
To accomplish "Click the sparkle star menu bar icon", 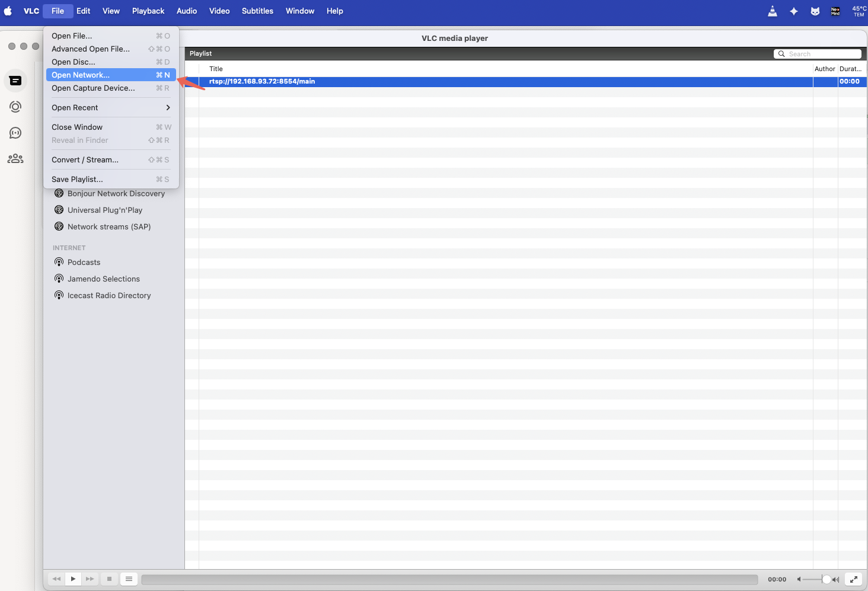I will pos(794,11).
